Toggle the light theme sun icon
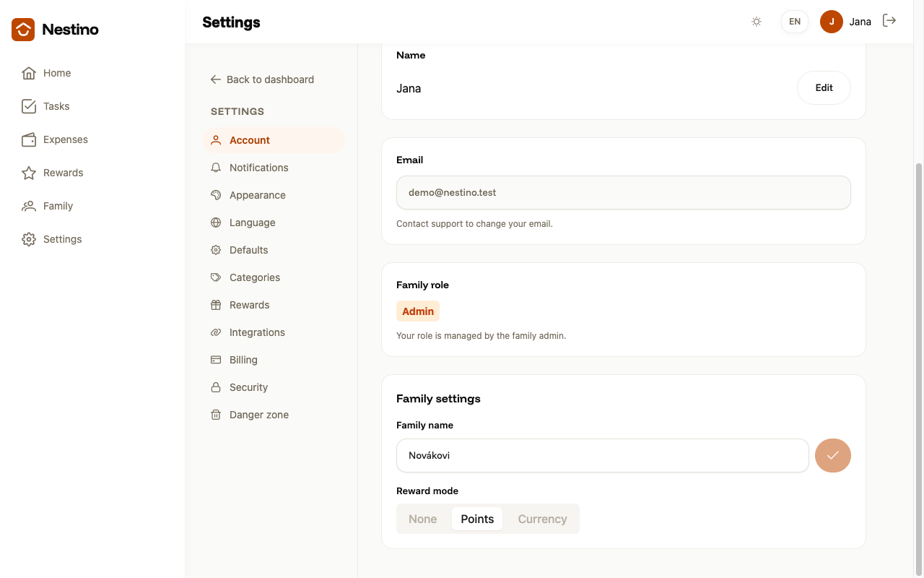 coord(757,22)
